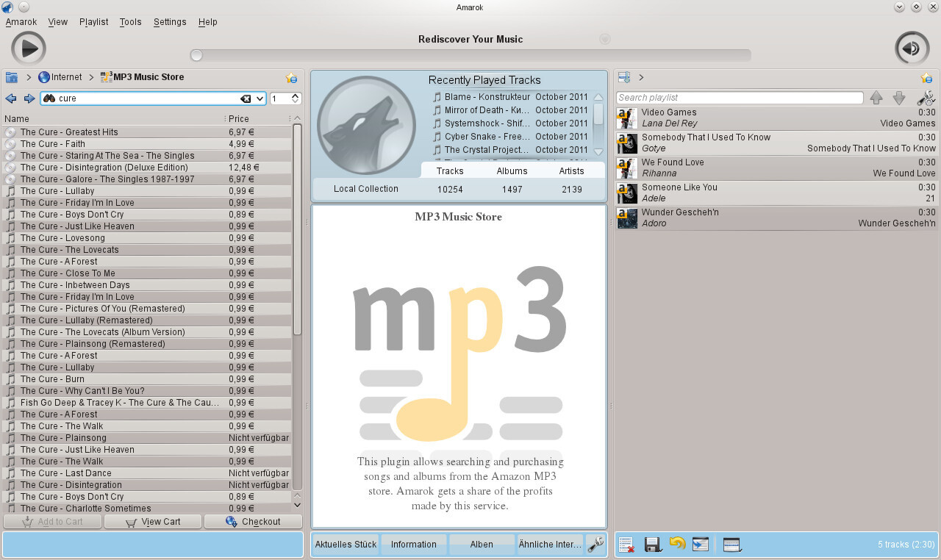Click the Add to Cart button
The height and width of the screenshot is (560, 941).
click(51, 522)
